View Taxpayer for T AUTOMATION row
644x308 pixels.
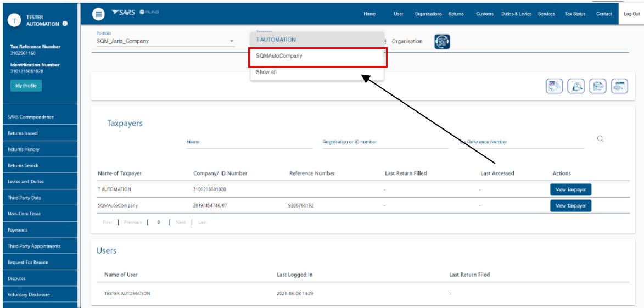coord(570,190)
